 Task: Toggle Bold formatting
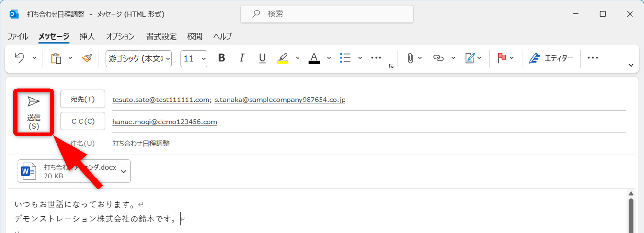pos(221,58)
